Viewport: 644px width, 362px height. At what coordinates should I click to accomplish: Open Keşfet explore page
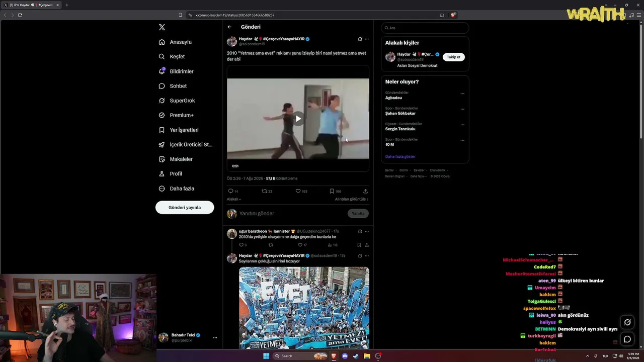pyautogui.click(x=172, y=57)
